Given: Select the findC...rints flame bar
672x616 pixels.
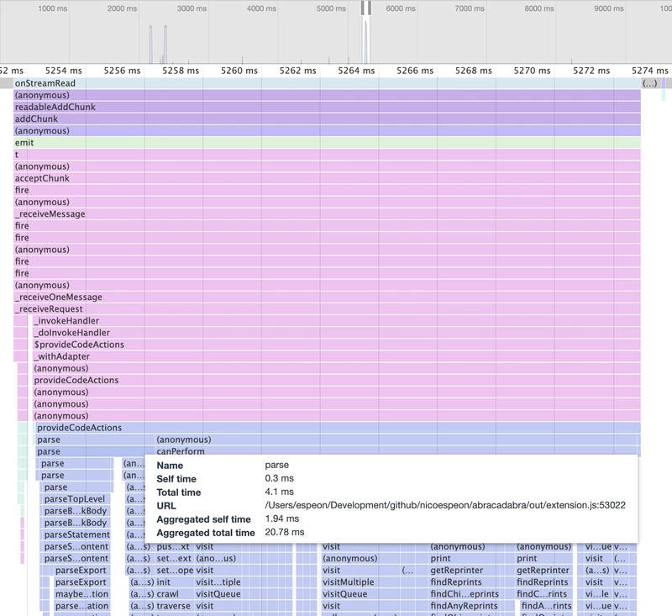Looking at the screenshot, I should (543, 594).
